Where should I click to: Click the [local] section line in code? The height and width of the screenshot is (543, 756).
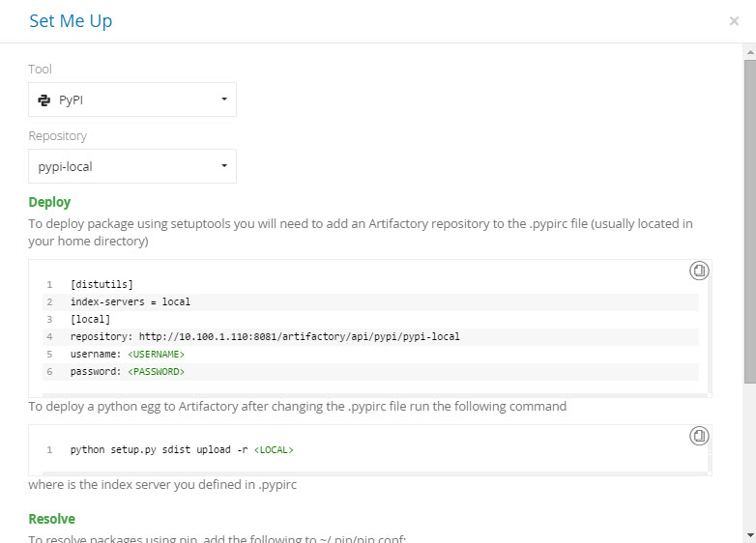pyautogui.click(x=91, y=319)
